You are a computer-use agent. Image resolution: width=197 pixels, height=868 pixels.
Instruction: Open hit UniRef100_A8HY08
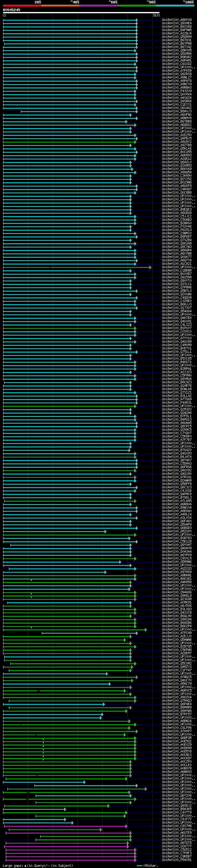click(x=177, y=20)
